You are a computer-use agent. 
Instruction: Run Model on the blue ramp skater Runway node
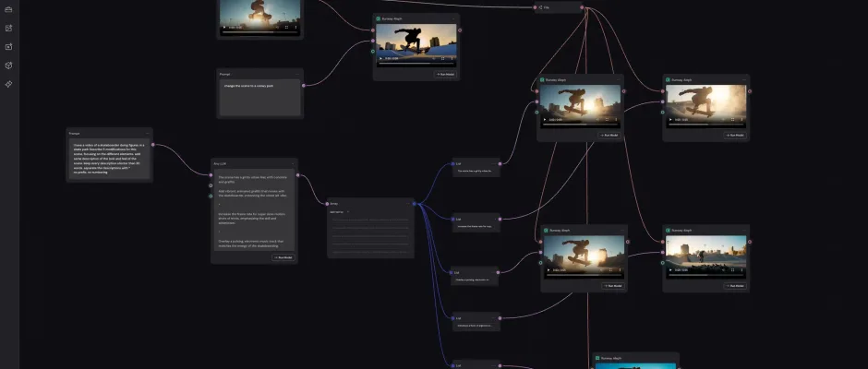(445, 74)
